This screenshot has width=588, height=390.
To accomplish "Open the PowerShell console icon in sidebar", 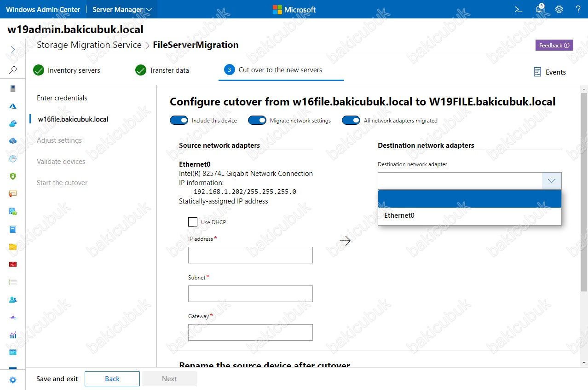I will tap(13, 352).
